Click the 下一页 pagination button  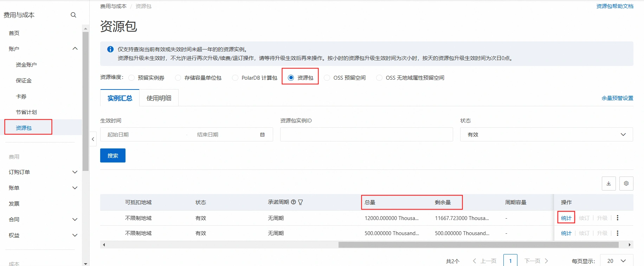pyautogui.click(x=536, y=261)
